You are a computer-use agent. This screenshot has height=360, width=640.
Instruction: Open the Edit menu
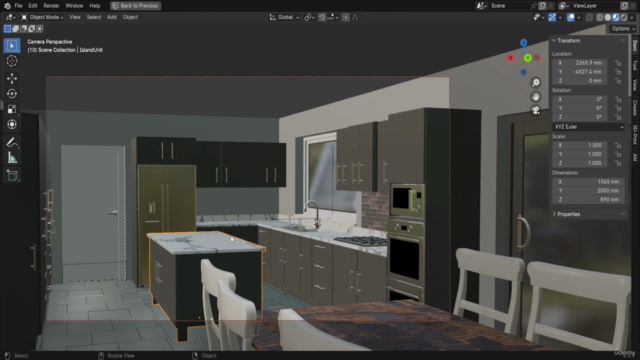pos(33,6)
